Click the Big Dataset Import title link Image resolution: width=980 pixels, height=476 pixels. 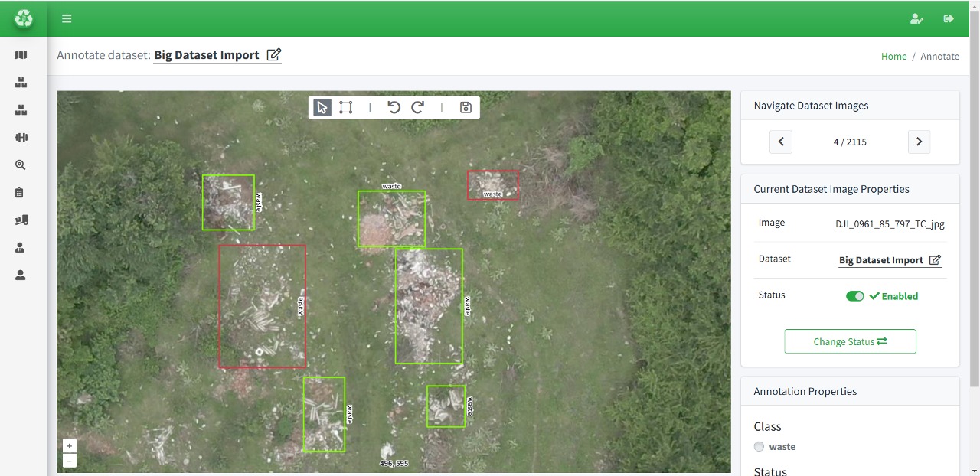point(207,55)
